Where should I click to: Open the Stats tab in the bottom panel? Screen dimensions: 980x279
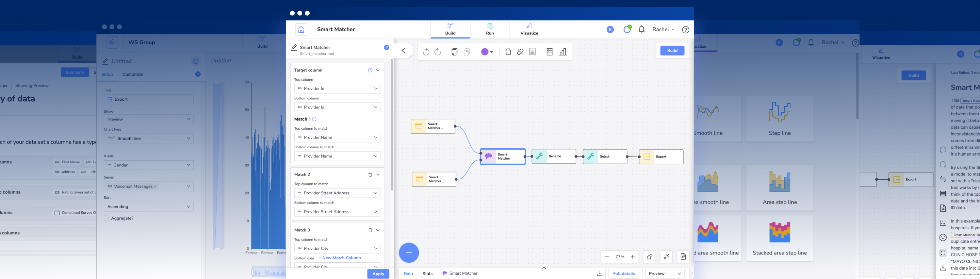(x=427, y=274)
